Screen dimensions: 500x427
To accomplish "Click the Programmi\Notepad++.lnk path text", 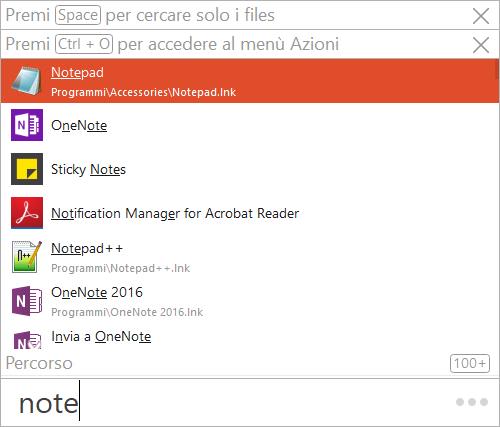I will [x=120, y=268].
